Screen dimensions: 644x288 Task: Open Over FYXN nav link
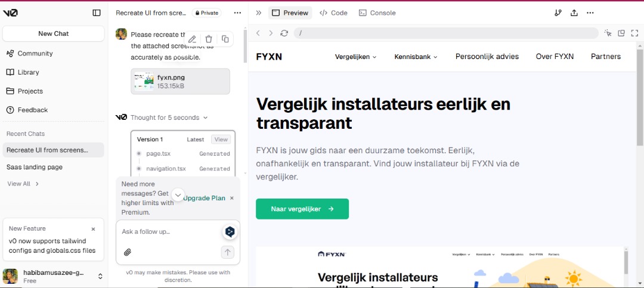pos(555,57)
